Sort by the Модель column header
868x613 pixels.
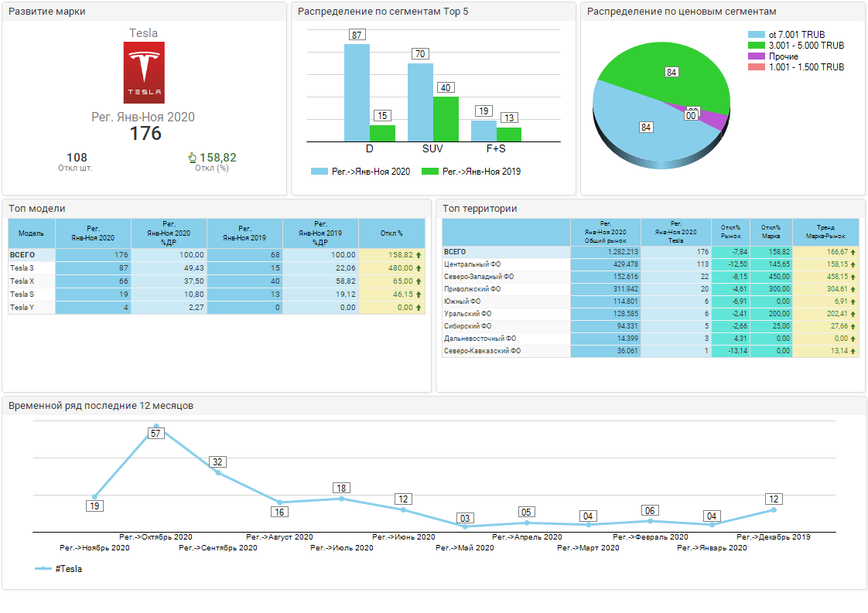[x=31, y=233]
